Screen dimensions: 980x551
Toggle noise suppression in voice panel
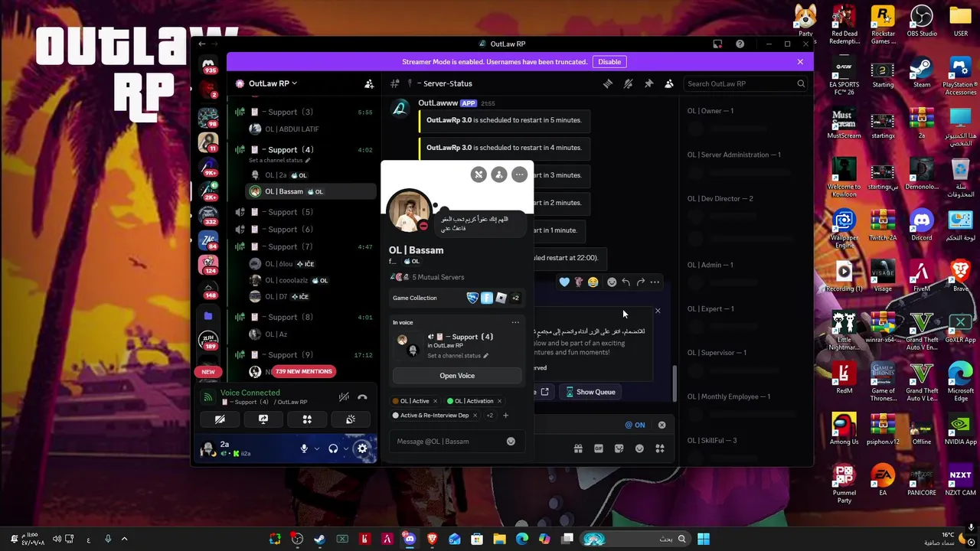(x=345, y=397)
